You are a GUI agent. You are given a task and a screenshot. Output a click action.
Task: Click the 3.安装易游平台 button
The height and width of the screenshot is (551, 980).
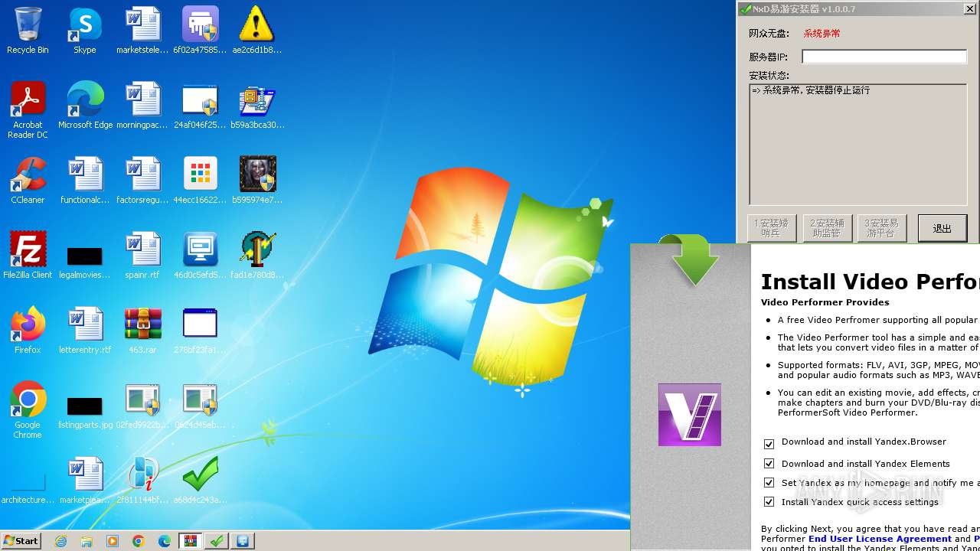pos(881,229)
